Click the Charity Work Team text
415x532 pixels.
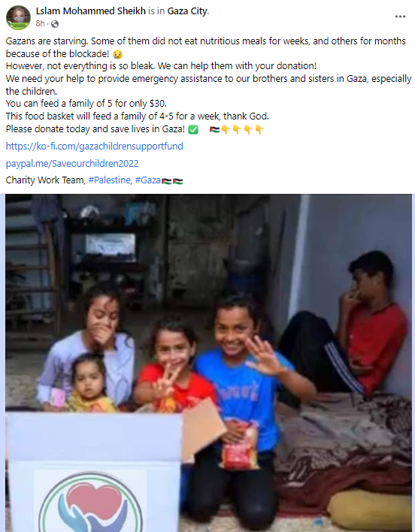[44, 180]
